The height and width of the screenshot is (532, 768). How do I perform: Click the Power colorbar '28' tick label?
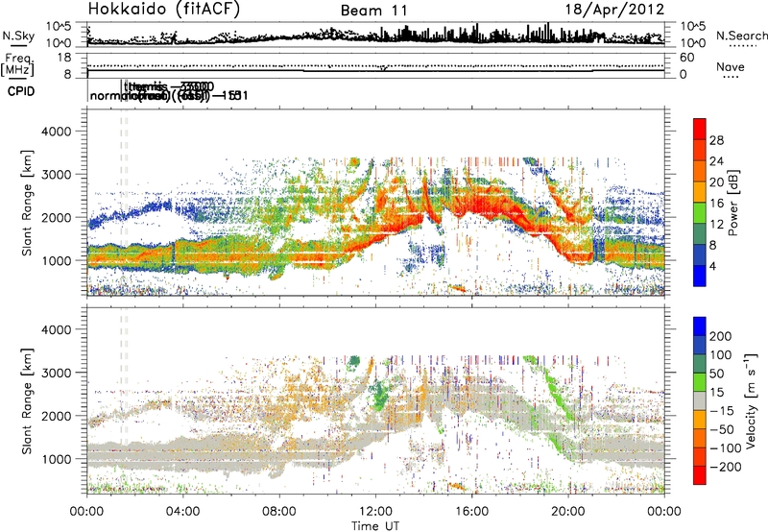coord(716,140)
